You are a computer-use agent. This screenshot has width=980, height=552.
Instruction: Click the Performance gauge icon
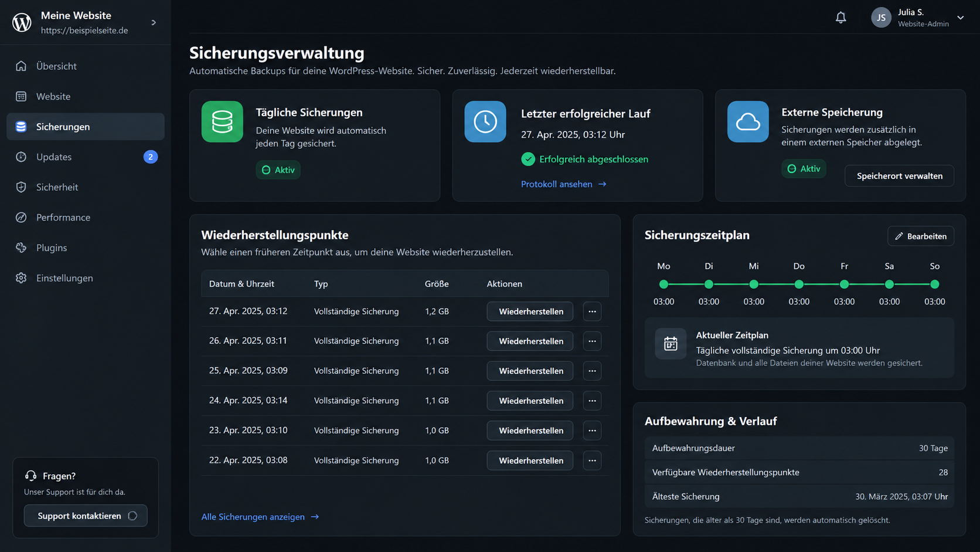coord(21,217)
